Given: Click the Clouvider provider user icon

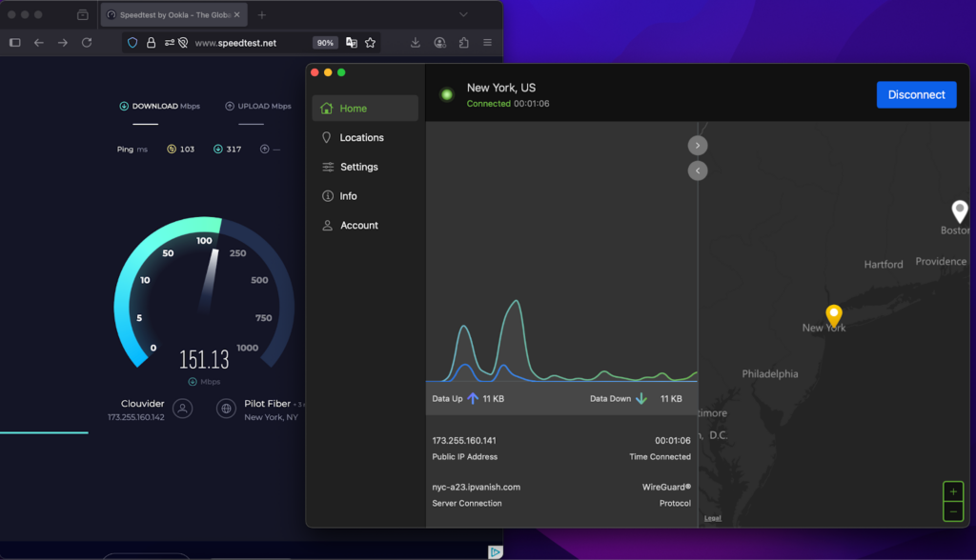Looking at the screenshot, I should coord(182,409).
